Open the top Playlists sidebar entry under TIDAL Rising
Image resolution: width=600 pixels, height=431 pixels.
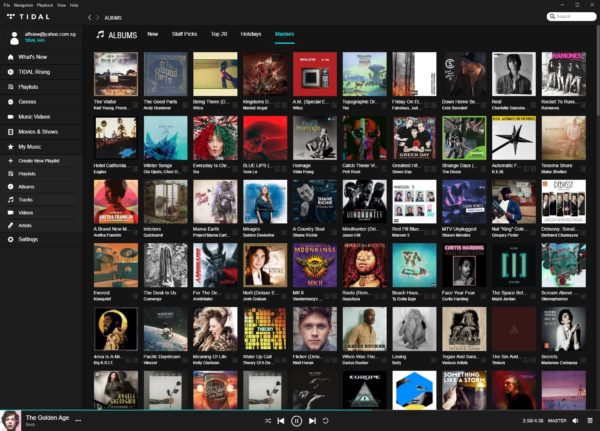point(28,87)
